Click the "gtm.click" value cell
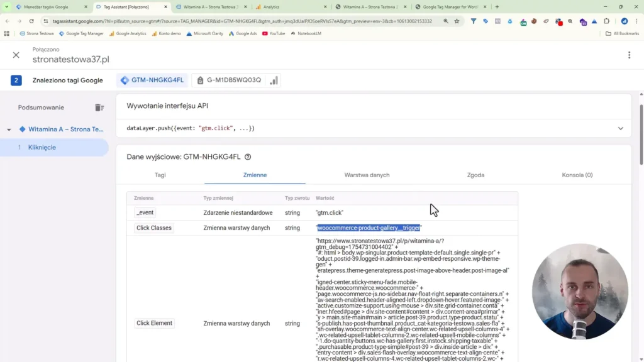Image resolution: width=644 pixels, height=362 pixels. point(330,212)
